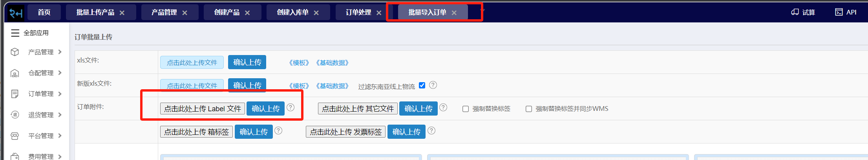Screen dimensions: 868x160
Task: Click the 产品管理 cube icon
Action: pos(15,52)
